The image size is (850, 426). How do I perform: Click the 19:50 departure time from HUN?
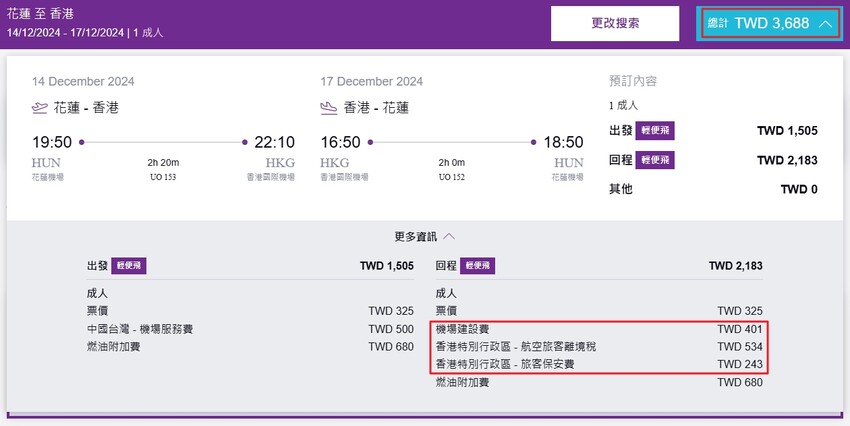tap(53, 142)
